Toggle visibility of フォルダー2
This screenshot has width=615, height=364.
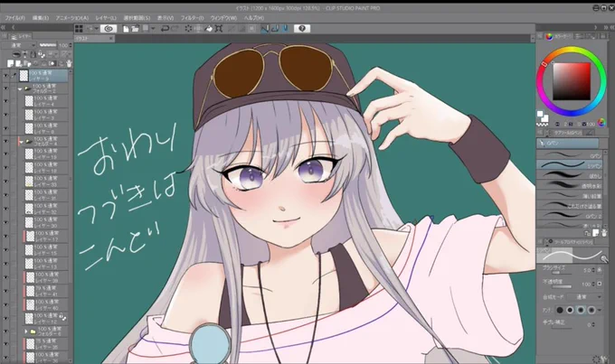[5, 89]
